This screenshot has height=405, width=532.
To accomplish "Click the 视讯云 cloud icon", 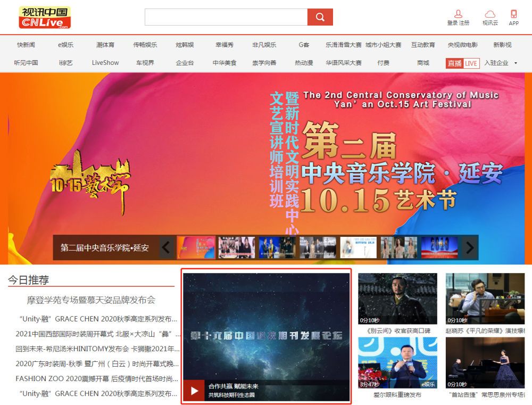I will pos(490,14).
